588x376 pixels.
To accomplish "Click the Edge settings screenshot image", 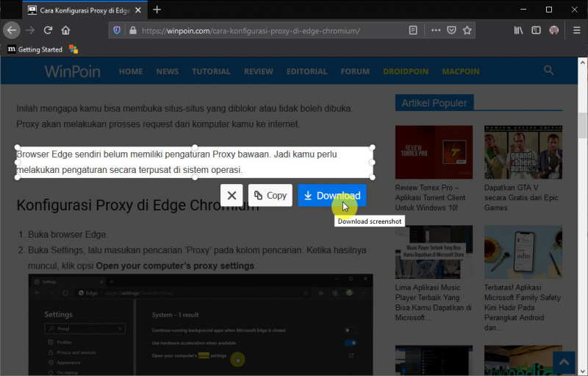I will click(201, 324).
